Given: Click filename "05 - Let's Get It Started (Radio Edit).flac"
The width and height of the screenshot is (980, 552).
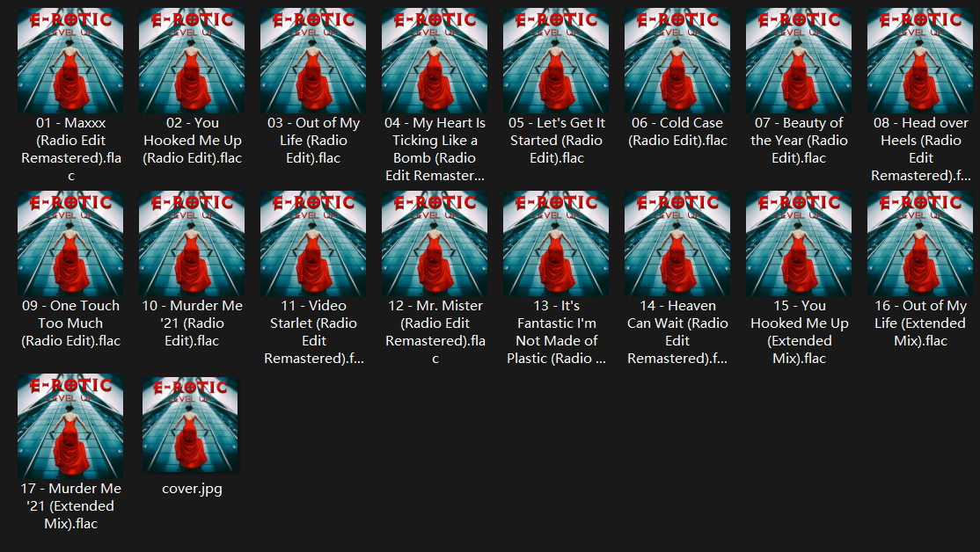Looking at the screenshot, I should [x=556, y=141].
